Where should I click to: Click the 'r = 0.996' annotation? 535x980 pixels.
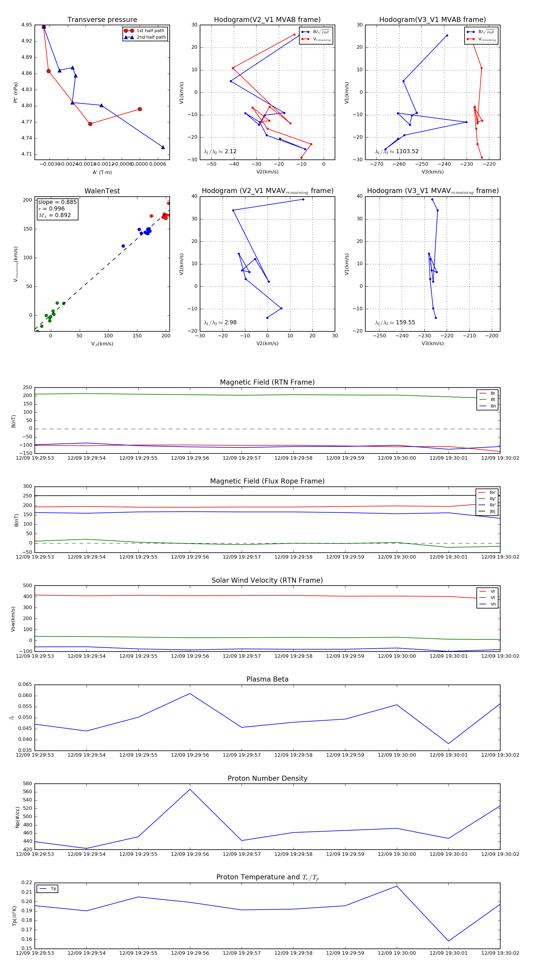pyautogui.click(x=51, y=208)
